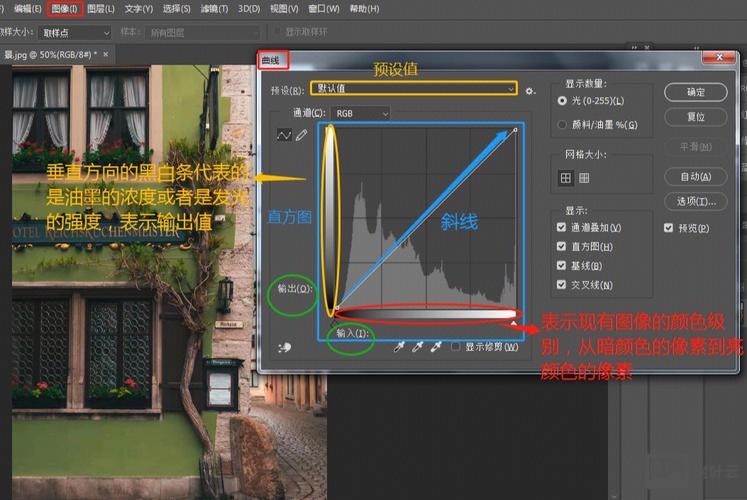Open the 预设 default value dropdown

tap(414, 89)
